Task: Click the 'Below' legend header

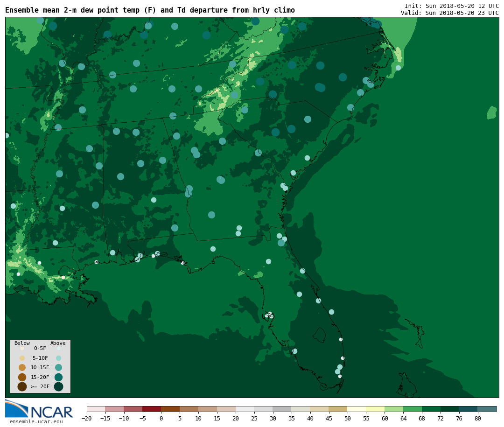Action: coord(22,343)
